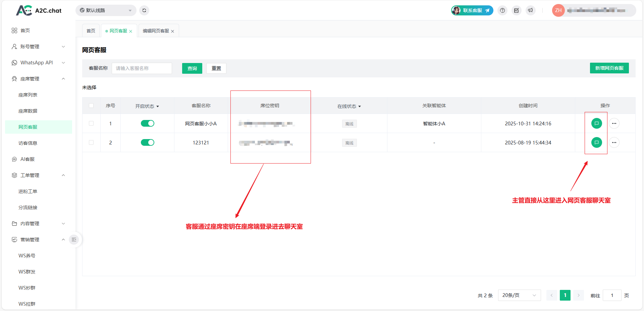Image resolution: width=644 pixels, height=311 pixels.
Task: Open the help question mark icon
Action: point(502,10)
